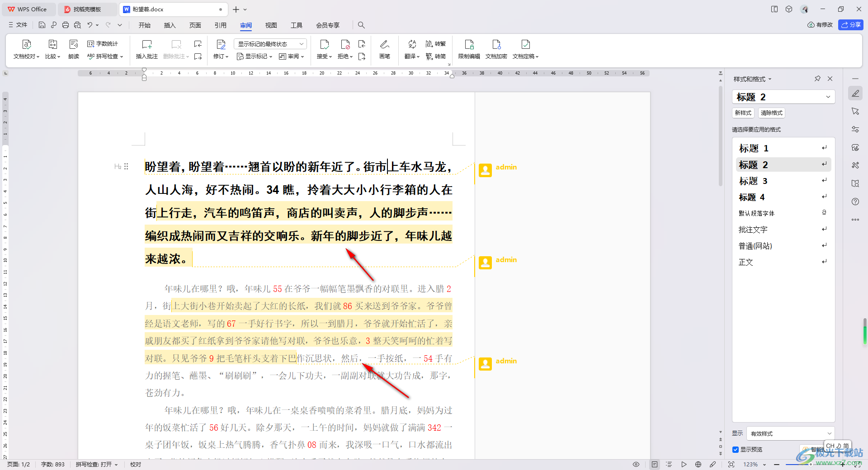Switch to the 插入 ribbon tab

pos(170,25)
